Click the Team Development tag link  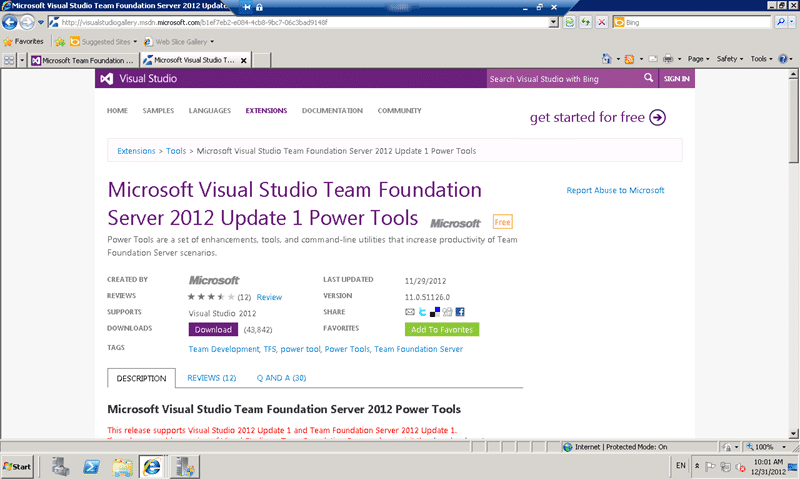pos(224,349)
